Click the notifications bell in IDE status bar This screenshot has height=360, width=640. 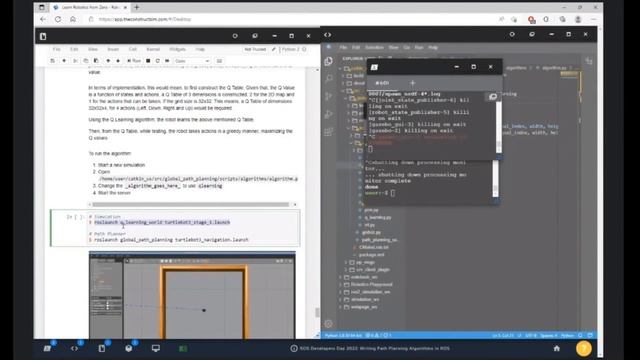[590, 336]
